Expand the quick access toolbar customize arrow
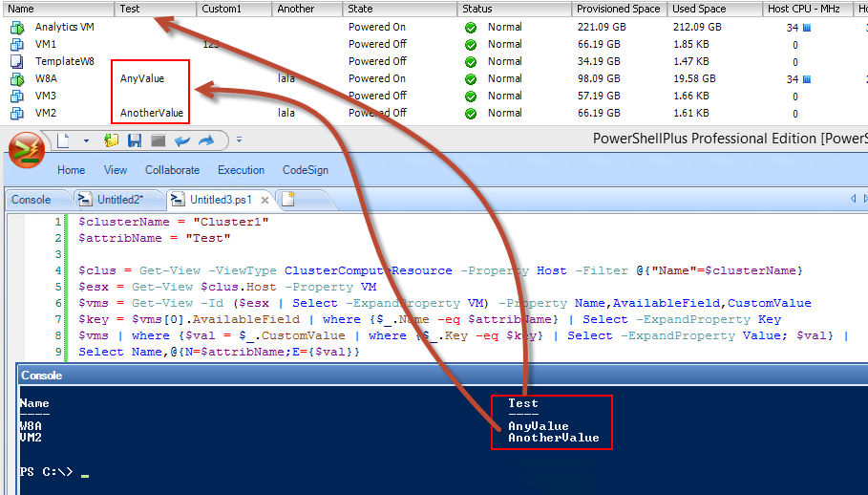Image resolution: width=868 pixels, height=495 pixels. [239, 140]
